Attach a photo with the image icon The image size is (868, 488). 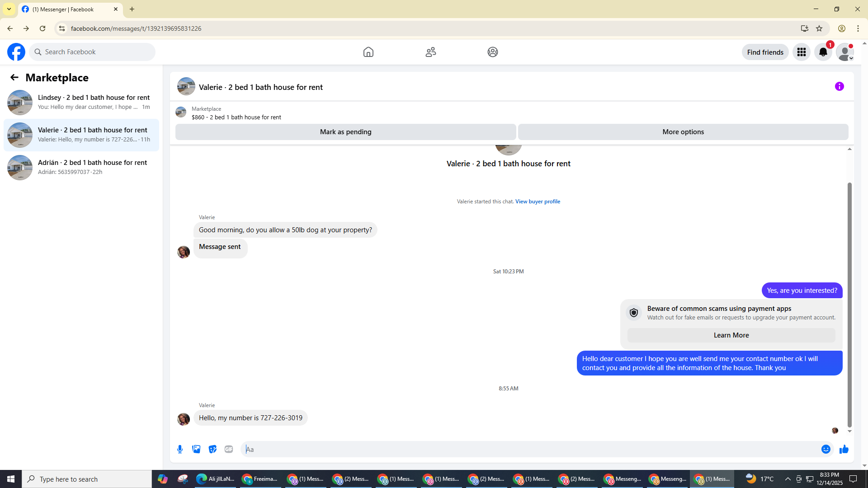196,449
